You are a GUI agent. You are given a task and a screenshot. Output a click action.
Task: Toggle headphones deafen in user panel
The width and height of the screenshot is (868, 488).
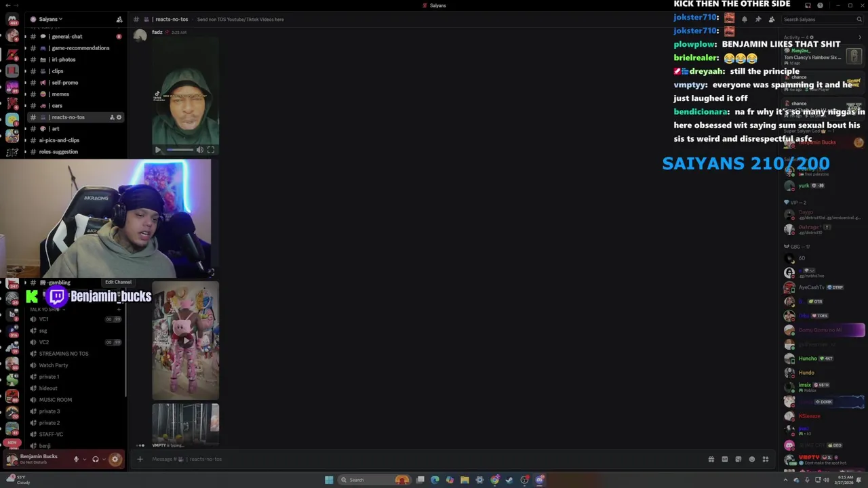pos(96,459)
